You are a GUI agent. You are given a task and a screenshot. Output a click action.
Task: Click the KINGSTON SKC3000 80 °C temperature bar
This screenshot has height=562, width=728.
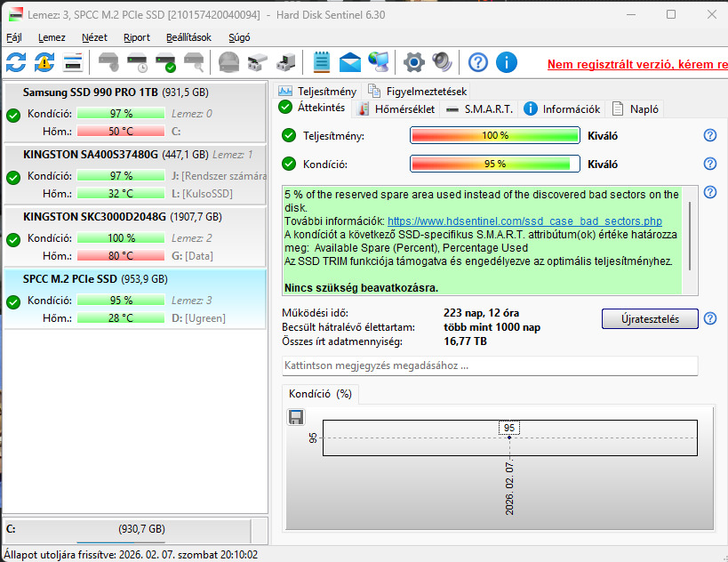tap(121, 255)
